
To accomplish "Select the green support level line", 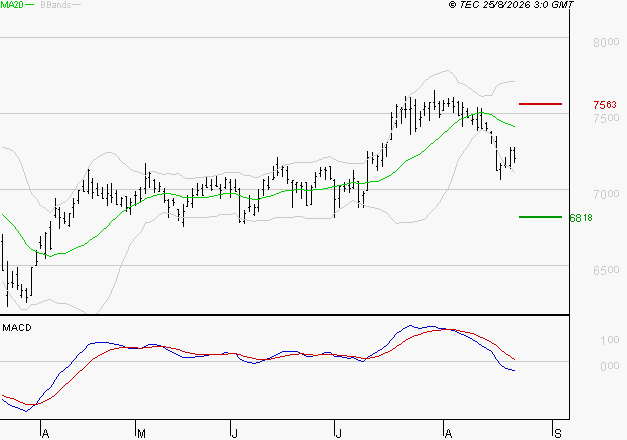I will 540,217.
